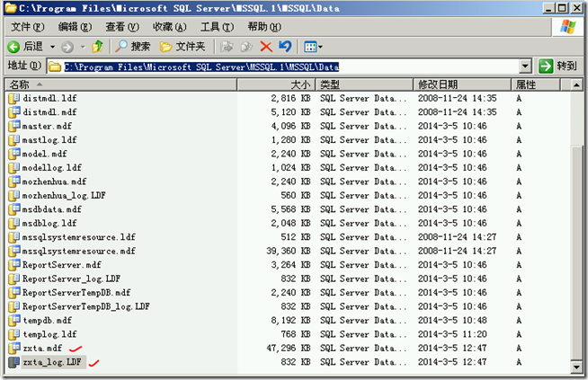Click the red X delete icon
The width and height of the screenshot is (588, 380).
click(266, 47)
